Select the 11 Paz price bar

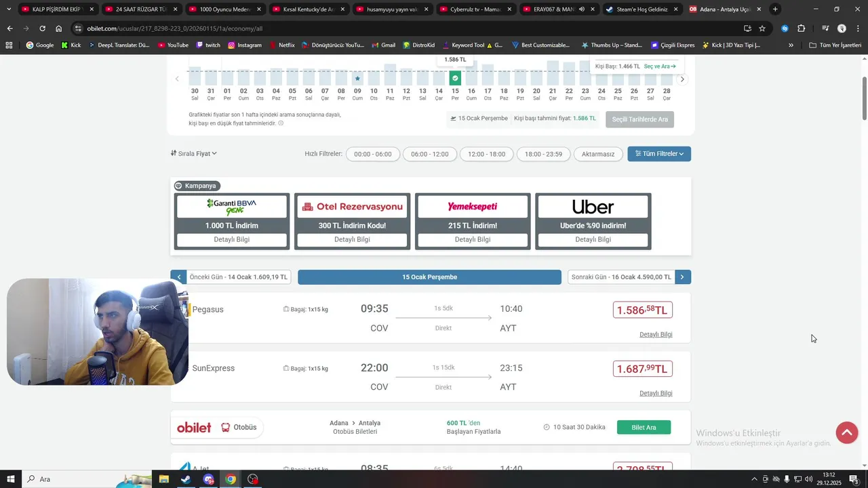coord(390,75)
